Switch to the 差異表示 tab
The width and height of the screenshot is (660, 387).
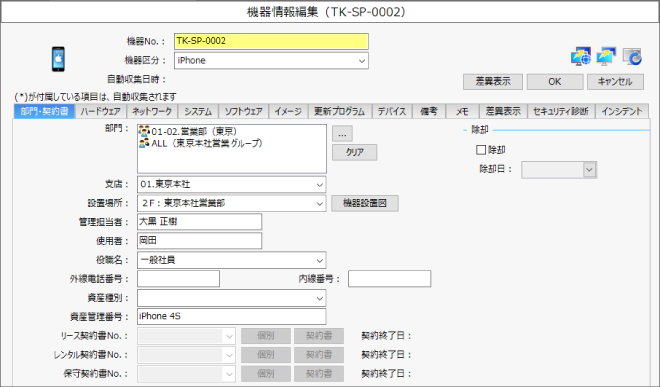click(503, 111)
